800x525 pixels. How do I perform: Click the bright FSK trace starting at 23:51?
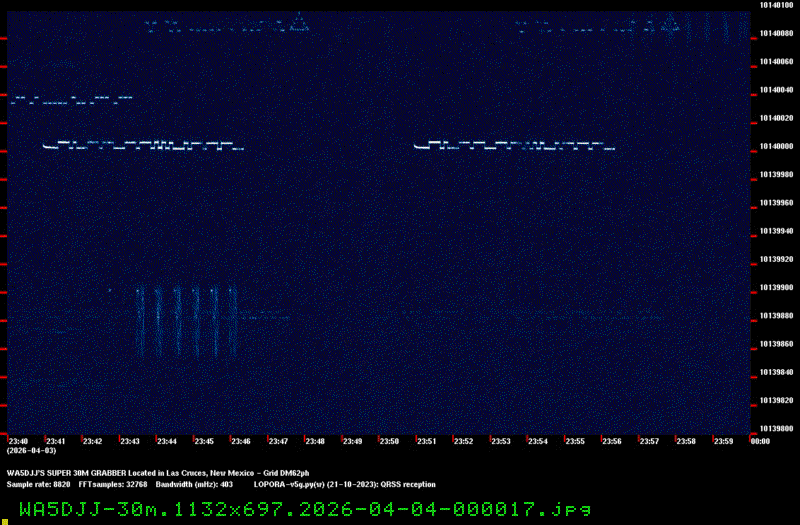point(514,145)
